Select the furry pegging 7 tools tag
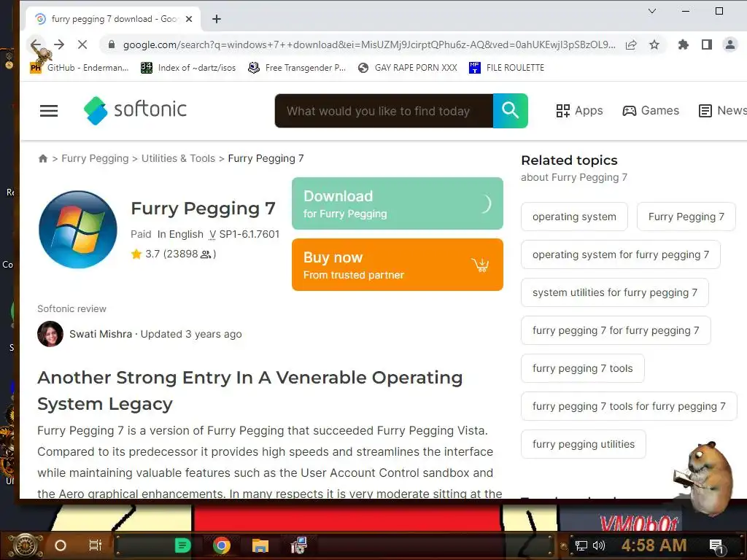 (x=583, y=368)
